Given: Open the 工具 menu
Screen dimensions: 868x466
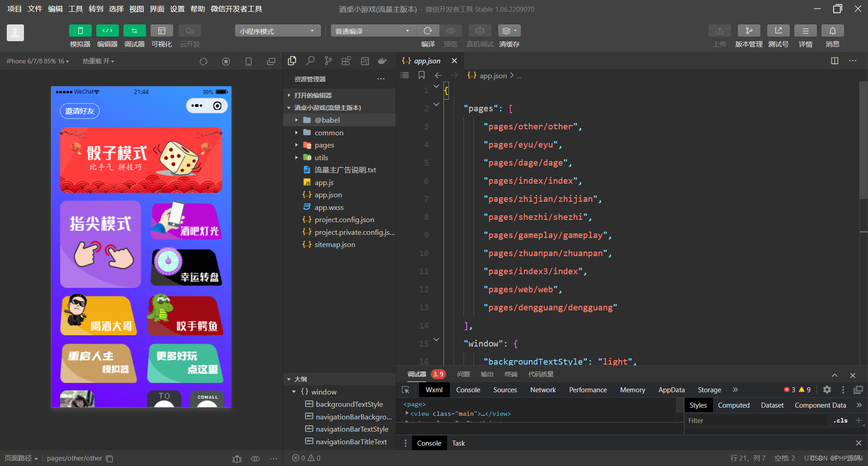Looking at the screenshot, I should (75, 9).
